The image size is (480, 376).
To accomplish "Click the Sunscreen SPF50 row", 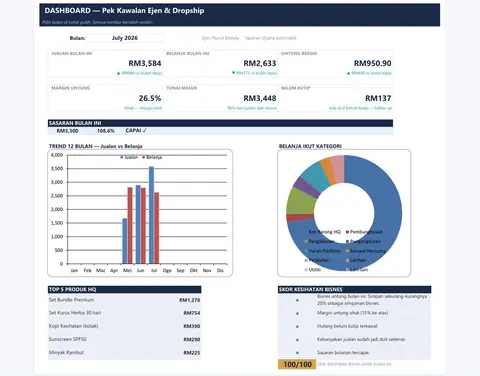I will tap(124, 339).
